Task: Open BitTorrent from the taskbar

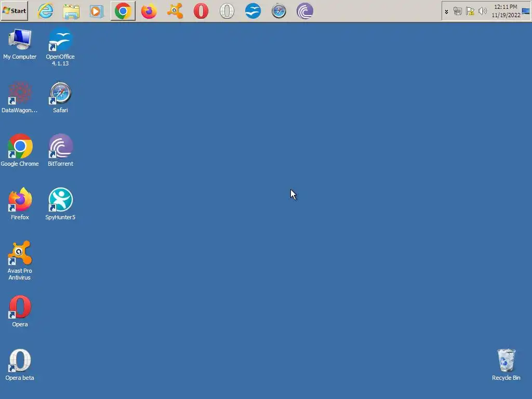Action: click(x=304, y=11)
